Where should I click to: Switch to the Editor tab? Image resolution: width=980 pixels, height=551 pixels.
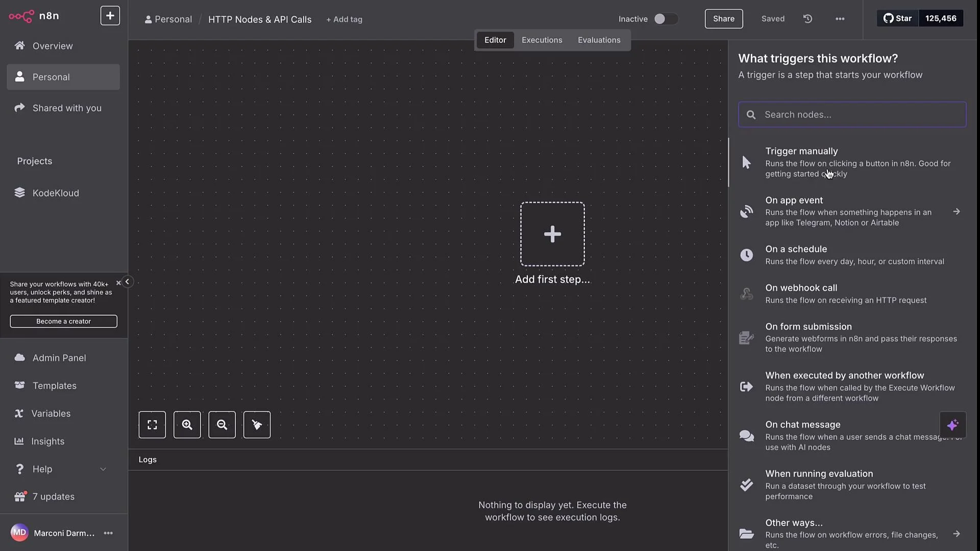point(495,40)
